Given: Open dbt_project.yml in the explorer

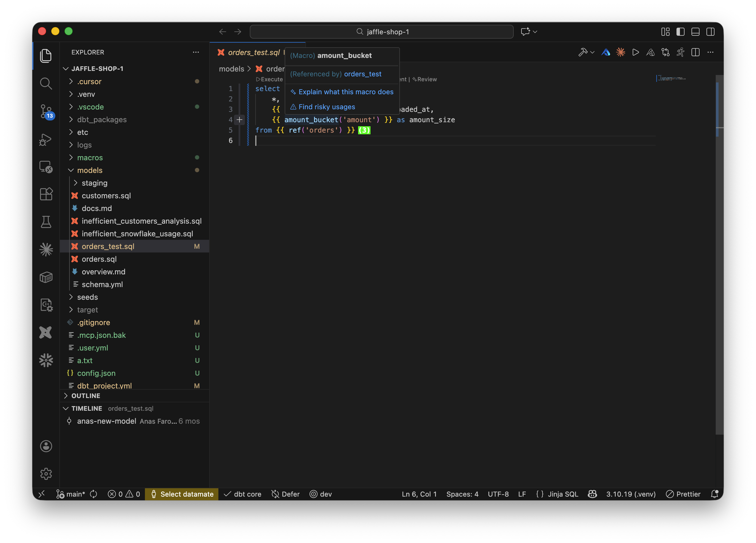Looking at the screenshot, I should tap(134, 385).
